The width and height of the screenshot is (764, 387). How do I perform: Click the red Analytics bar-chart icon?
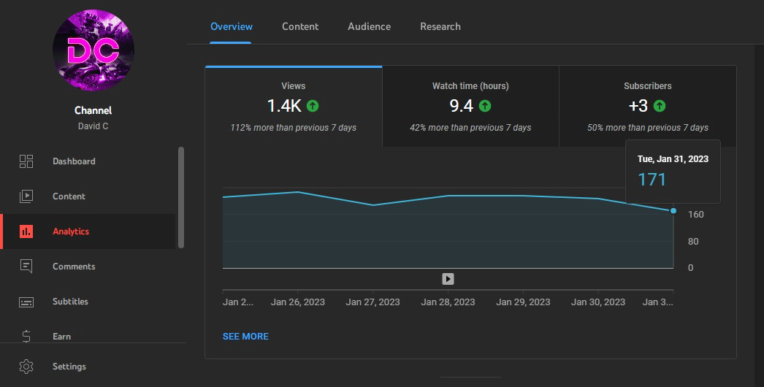tap(26, 231)
